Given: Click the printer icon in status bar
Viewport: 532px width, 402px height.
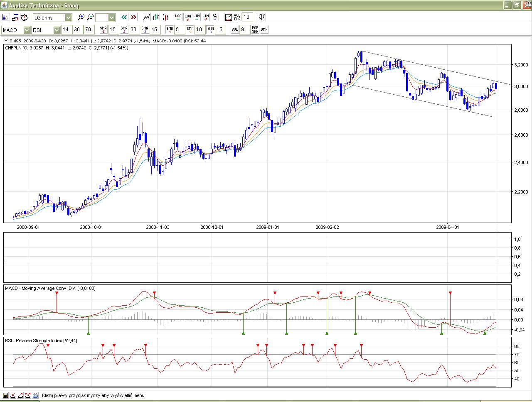Looking at the screenshot, I should click(x=35, y=395).
